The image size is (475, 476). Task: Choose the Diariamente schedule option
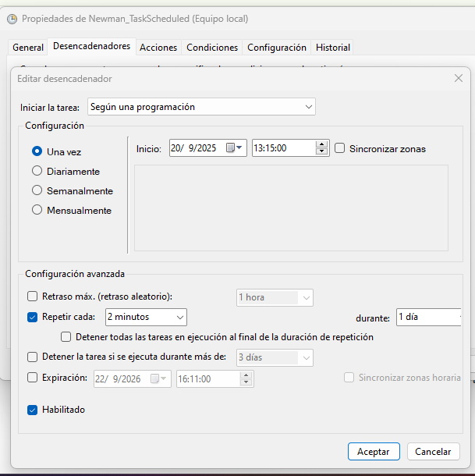[x=37, y=171]
